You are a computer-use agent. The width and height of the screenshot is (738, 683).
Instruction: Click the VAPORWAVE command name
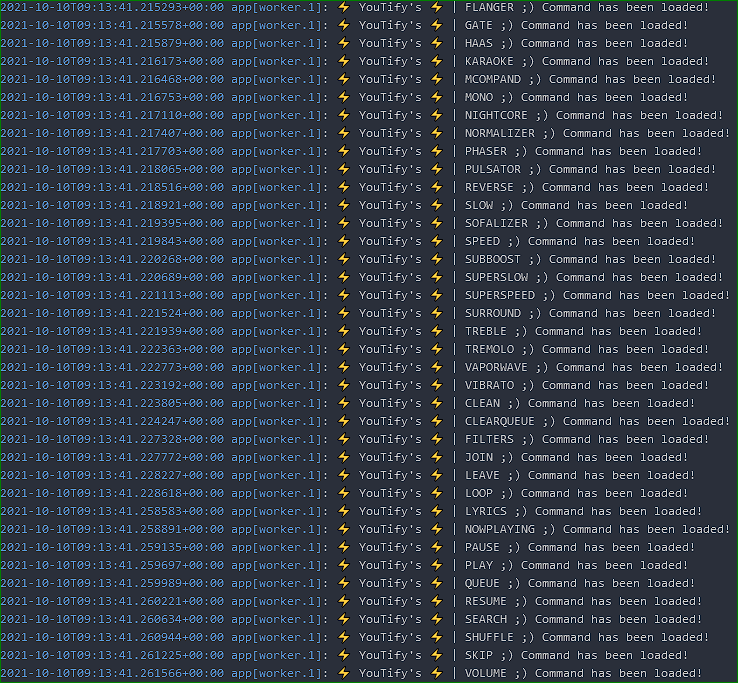(496, 367)
